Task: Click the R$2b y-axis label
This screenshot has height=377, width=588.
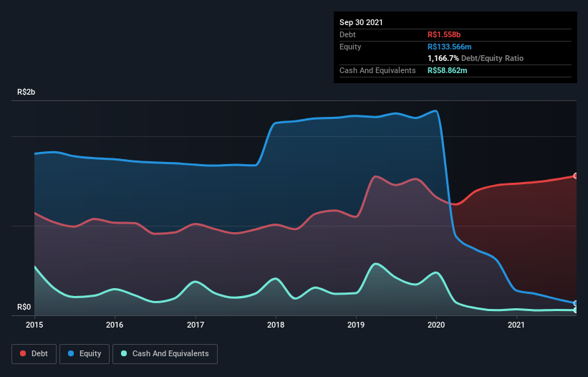Action: (x=26, y=92)
